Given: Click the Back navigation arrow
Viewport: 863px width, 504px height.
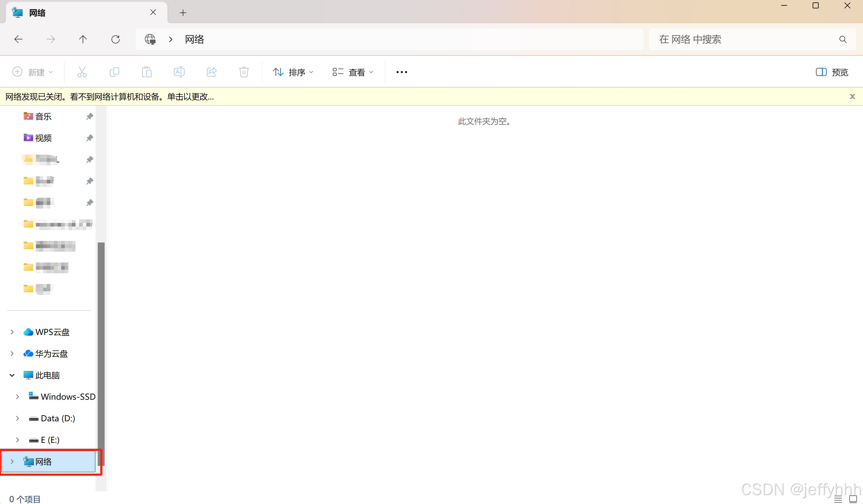Looking at the screenshot, I should click(19, 39).
